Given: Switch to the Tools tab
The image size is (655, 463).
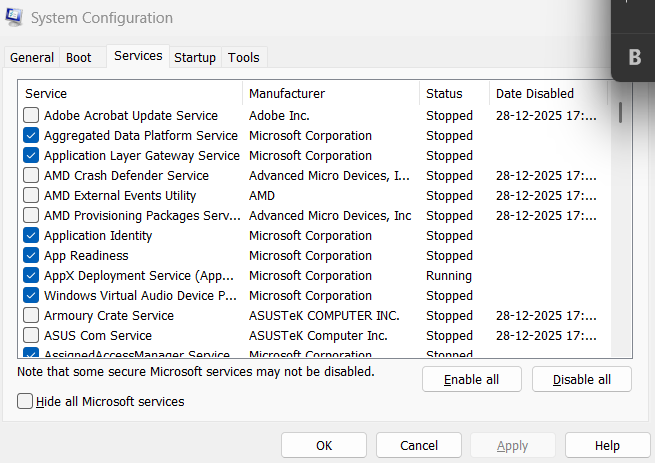Looking at the screenshot, I should pyautogui.click(x=244, y=58).
